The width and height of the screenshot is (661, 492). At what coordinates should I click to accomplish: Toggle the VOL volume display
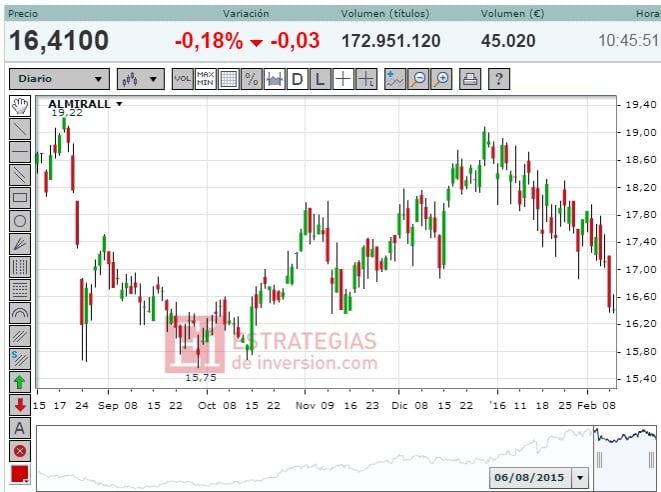pos(183,79)
